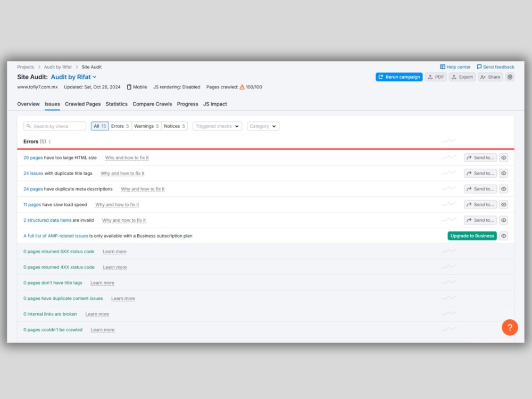Hide the duplicate title tags issue
532x399 pixels.
click(503, 173)
